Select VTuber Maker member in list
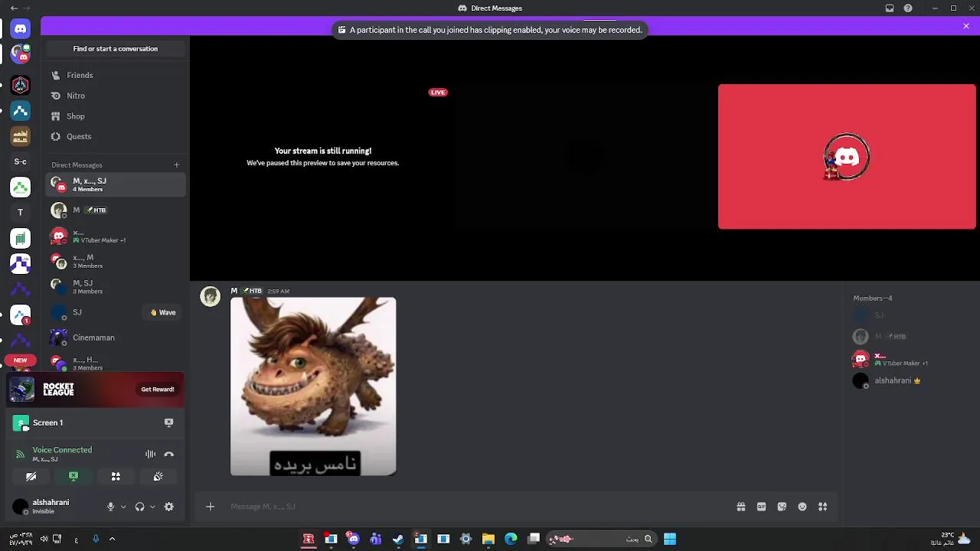Viewport: 980px width, 551px height. coord(911,359)
